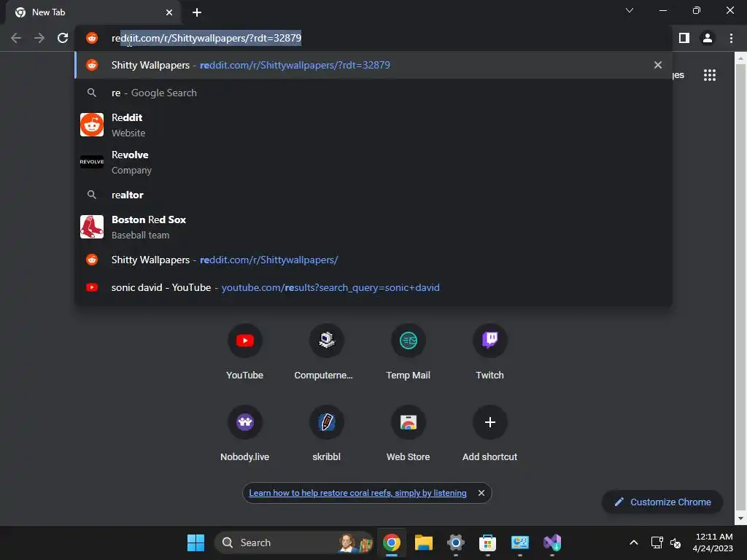Viewport: 747px width, 560px height.
Task: Pick the realtor search suggestion
Action: 373,195
